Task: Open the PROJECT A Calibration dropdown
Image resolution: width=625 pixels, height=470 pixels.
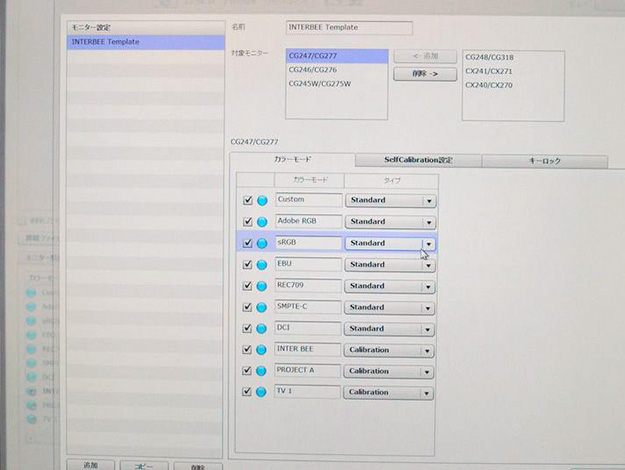Action: click(389, 372)
